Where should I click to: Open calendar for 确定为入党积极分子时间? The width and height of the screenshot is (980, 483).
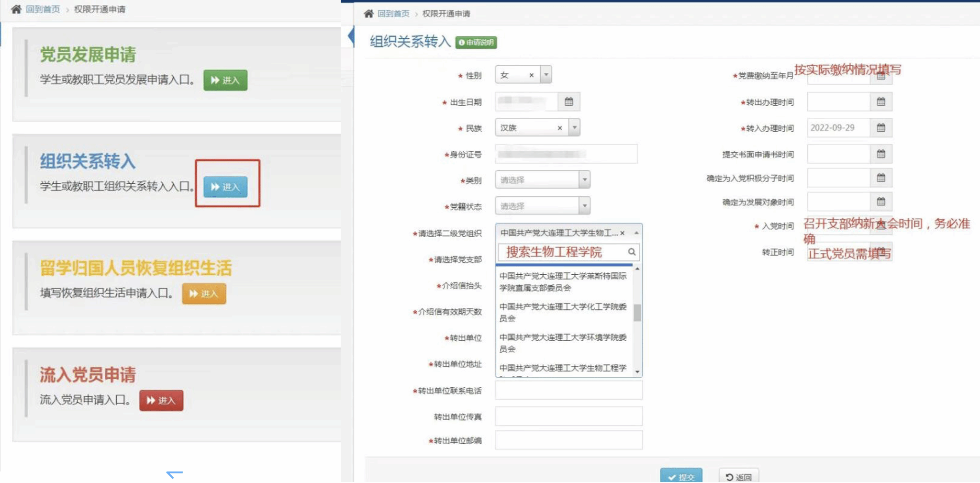880,178
